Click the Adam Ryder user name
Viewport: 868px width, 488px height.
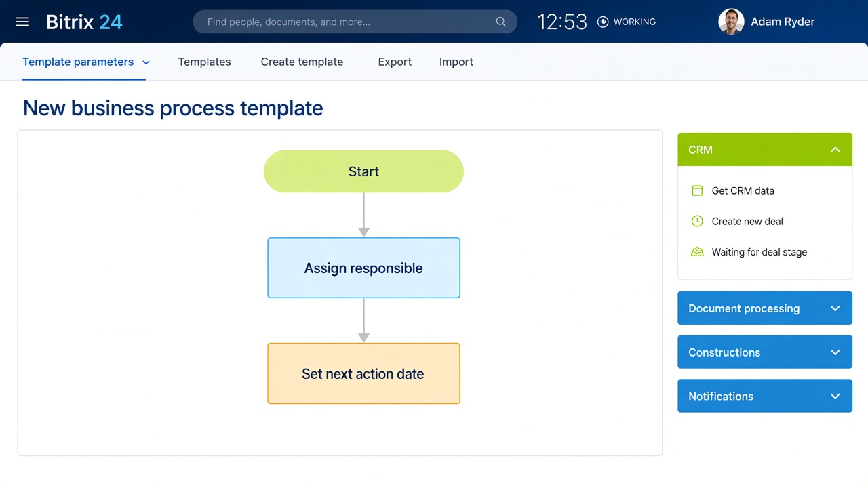point(783,22)
